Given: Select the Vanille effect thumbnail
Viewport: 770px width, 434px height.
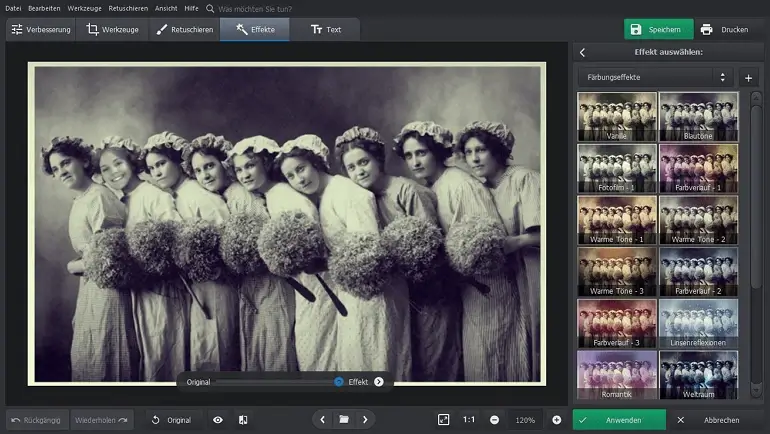Looking at the screenshot, I should click(617, 117).
